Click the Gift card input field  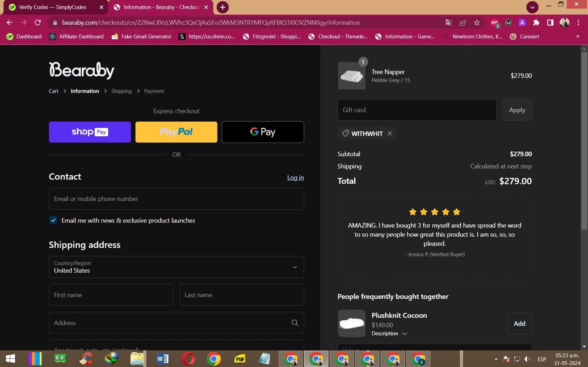[x=417, y=110]
